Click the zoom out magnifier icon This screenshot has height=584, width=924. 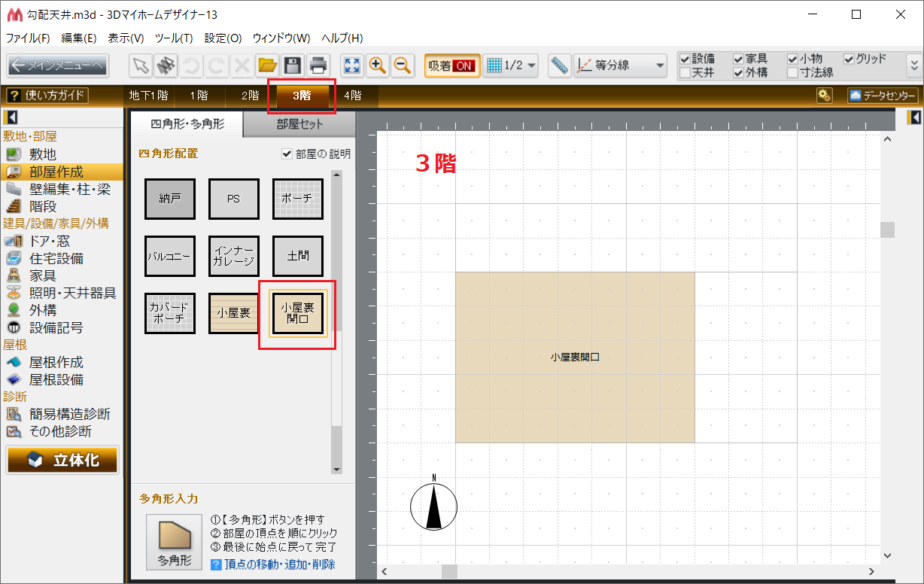[x=403, y=65]
